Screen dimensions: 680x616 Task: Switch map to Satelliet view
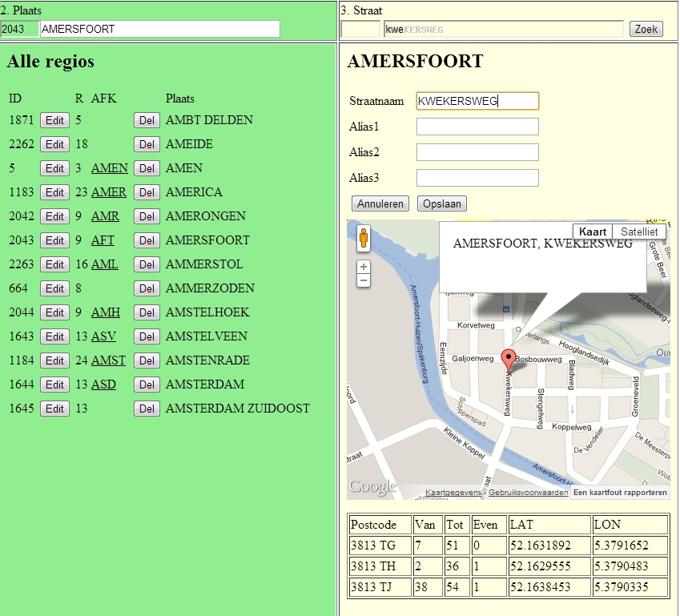638,232
